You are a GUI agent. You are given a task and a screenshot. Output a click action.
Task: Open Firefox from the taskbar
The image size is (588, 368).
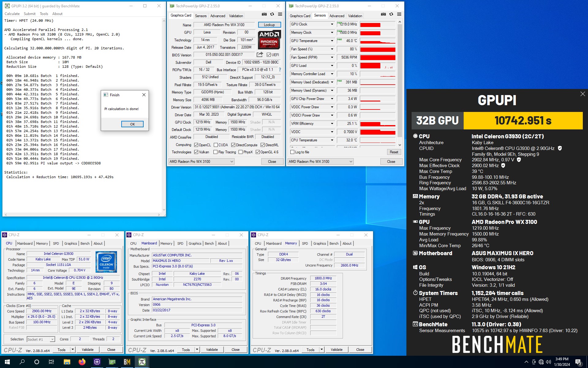(x=82, y=362)
